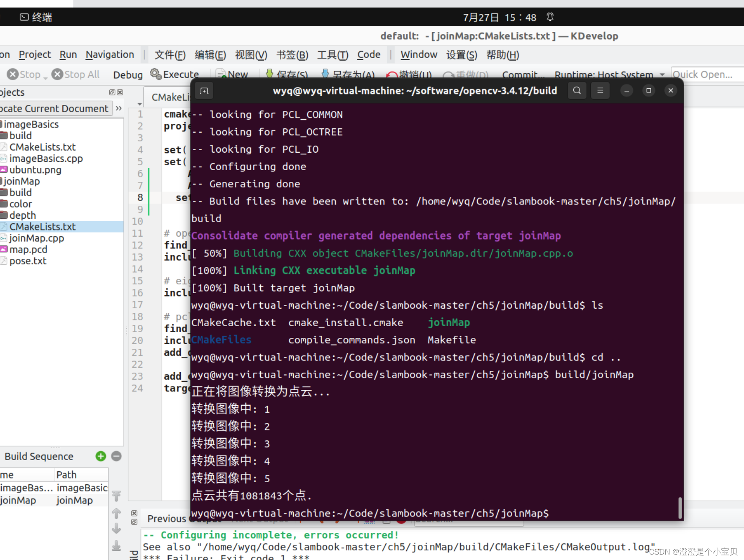
Task: Click the 终端 item in top bar
Action: point(36,17)
